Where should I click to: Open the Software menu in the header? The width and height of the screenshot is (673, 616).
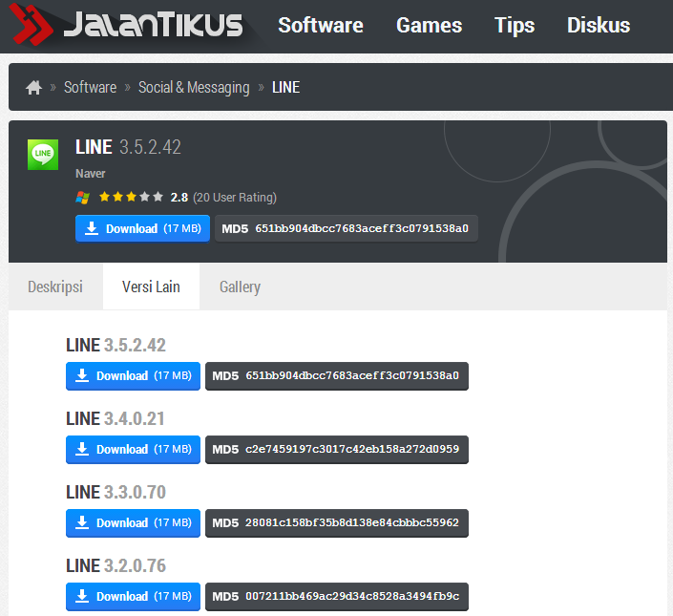click(321, 26)
